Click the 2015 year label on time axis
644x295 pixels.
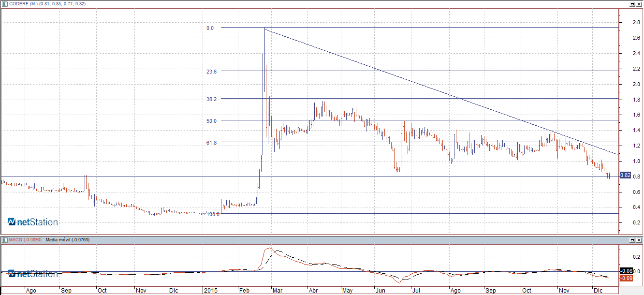pyautogui.click(x=210, y=291)
